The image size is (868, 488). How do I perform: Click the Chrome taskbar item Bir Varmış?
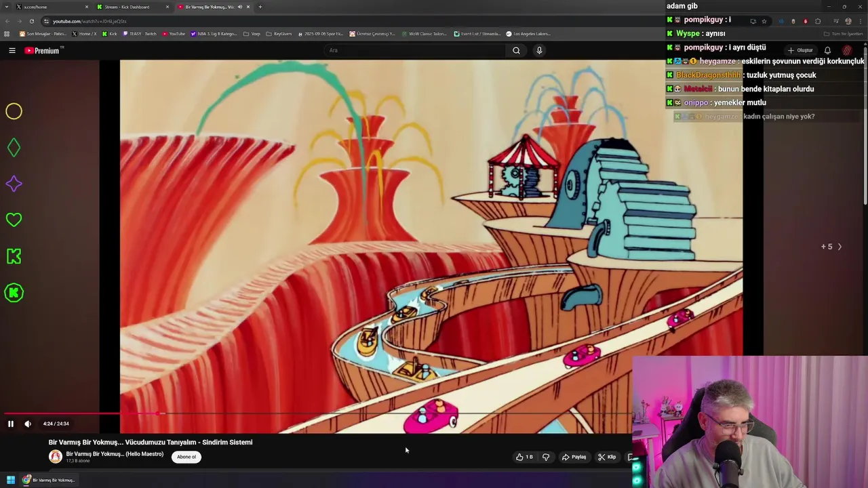point(49,480)
